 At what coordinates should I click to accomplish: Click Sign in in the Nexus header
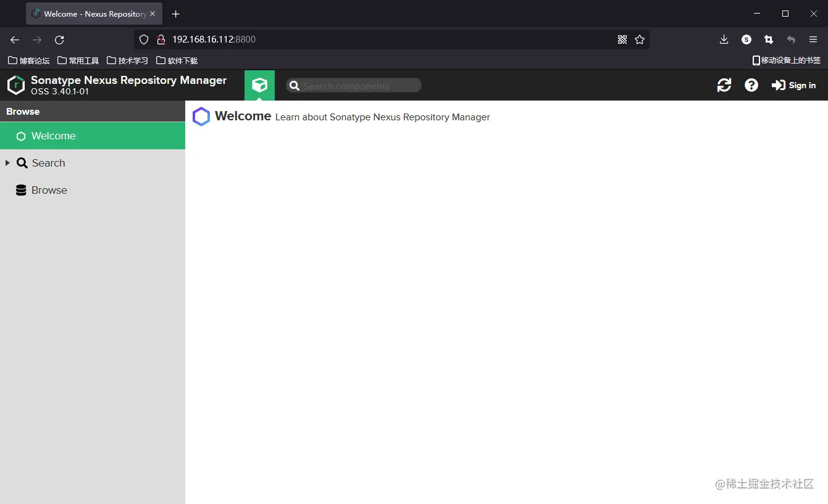pos(793,85)
